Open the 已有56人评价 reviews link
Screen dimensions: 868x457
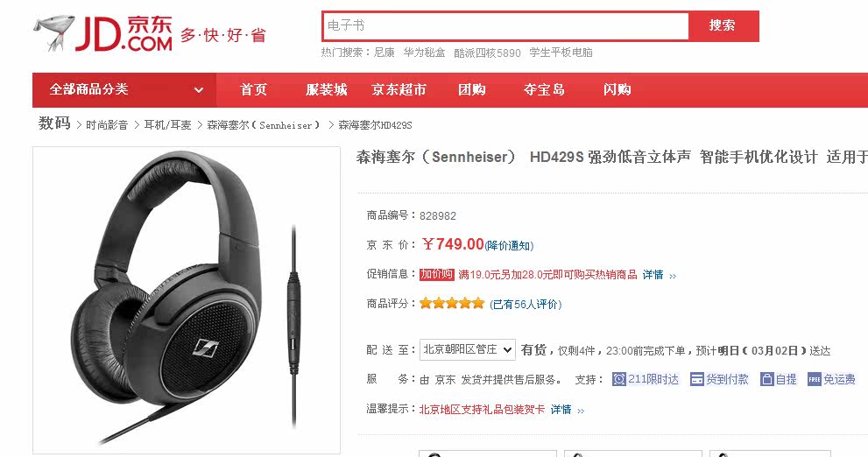click(x=526, y=305)
